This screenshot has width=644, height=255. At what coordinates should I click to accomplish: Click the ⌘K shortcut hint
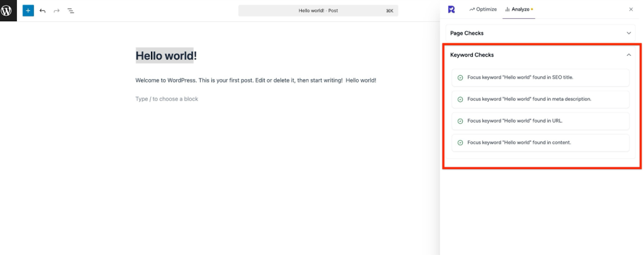coord(389,11)
